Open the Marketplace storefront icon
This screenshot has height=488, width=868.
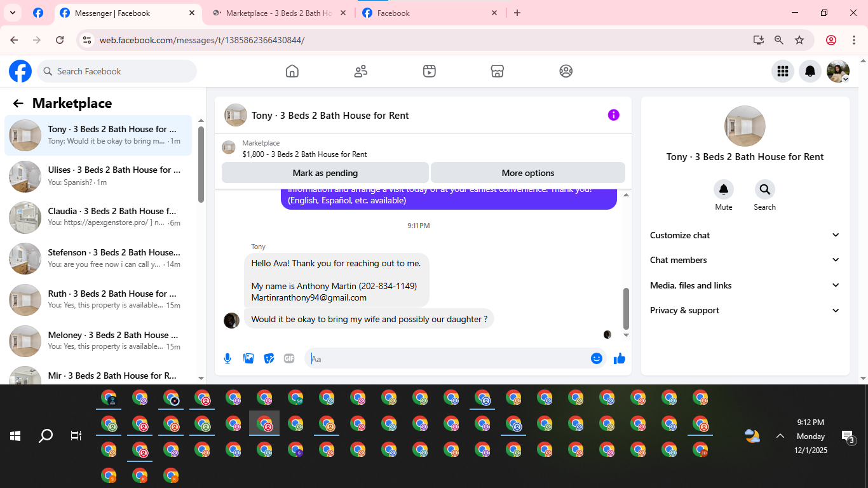point(498,71)
